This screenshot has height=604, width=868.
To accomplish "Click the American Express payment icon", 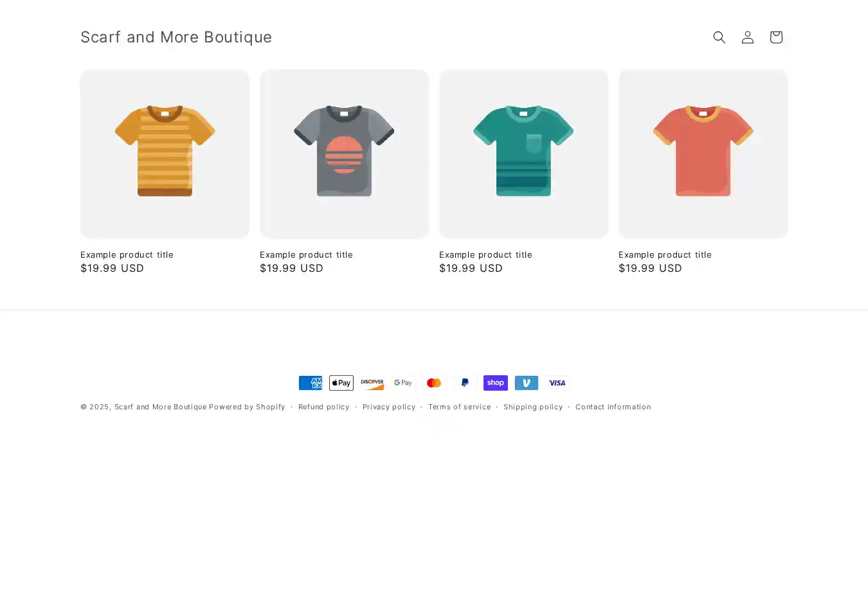I will 311,383.
